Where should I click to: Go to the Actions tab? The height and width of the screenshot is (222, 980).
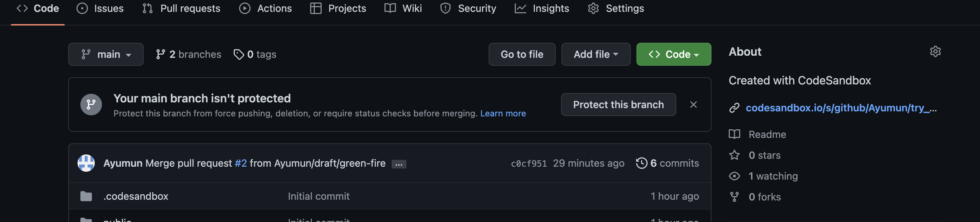tap(266, 8)
